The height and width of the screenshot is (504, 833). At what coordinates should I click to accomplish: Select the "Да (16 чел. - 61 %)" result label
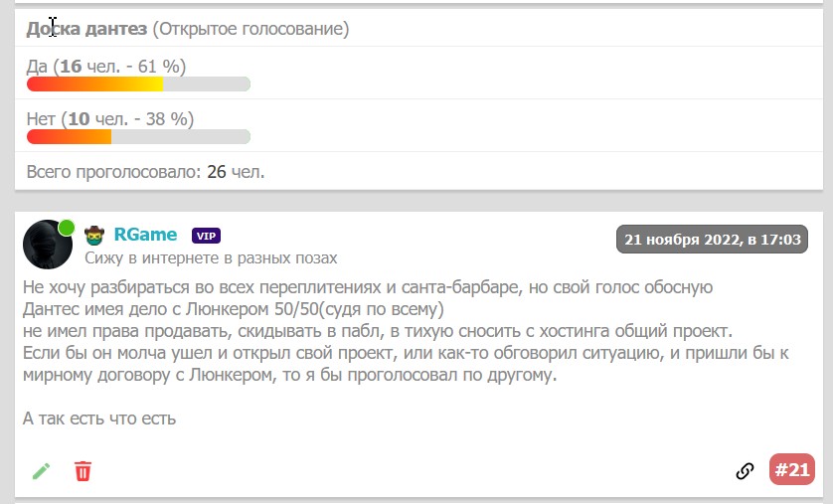point(106,67)
